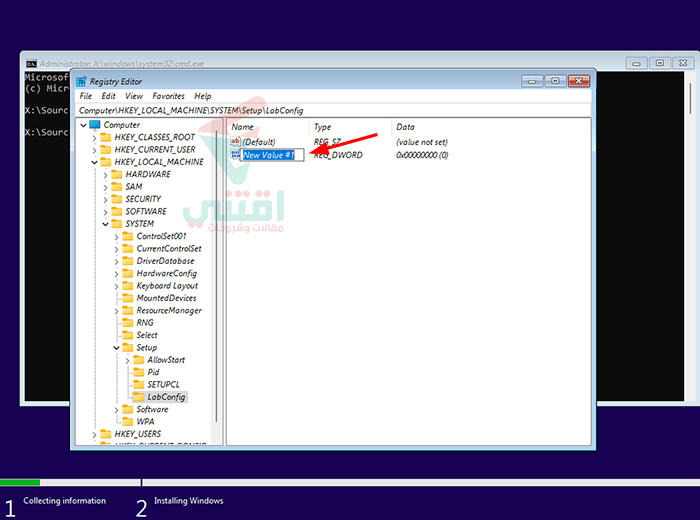This screenshot has width=700, height=520.
Task: Expand HKEY_CURRENT_USER chevron
Action: (94, 150)
